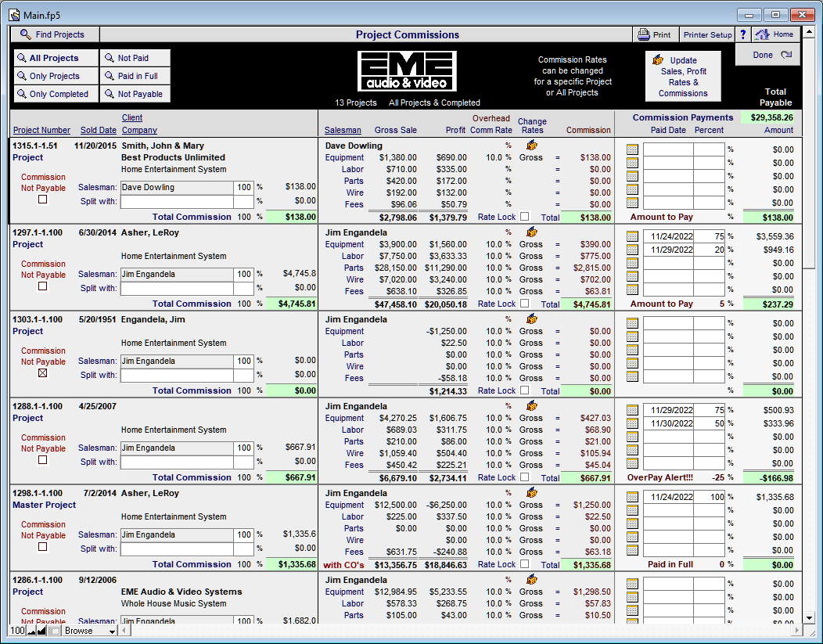Enable Rate Lock for project 1288.1-1.100
823x644 pixels.
[524, 477]
